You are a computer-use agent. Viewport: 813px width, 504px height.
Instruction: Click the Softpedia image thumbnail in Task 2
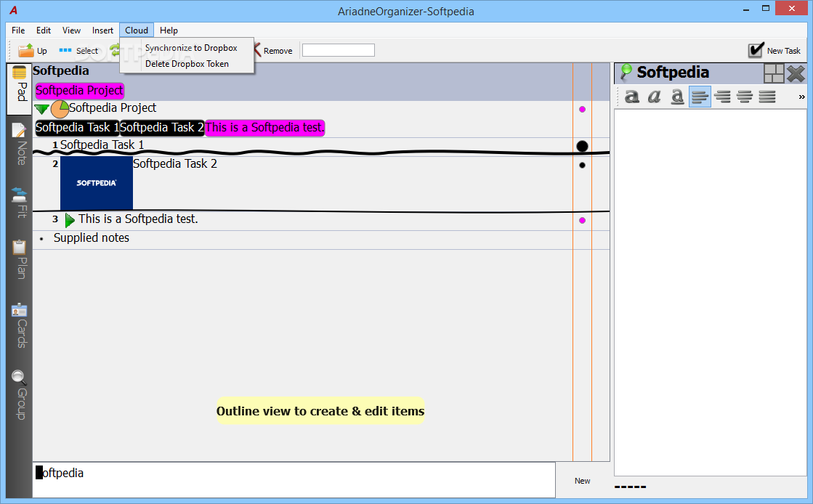[97, 183]
